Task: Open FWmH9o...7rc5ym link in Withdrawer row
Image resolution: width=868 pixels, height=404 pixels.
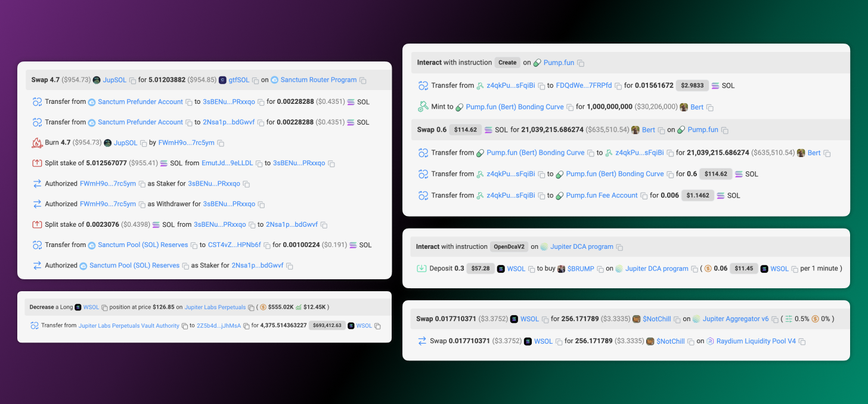Action: click(108, 203)
